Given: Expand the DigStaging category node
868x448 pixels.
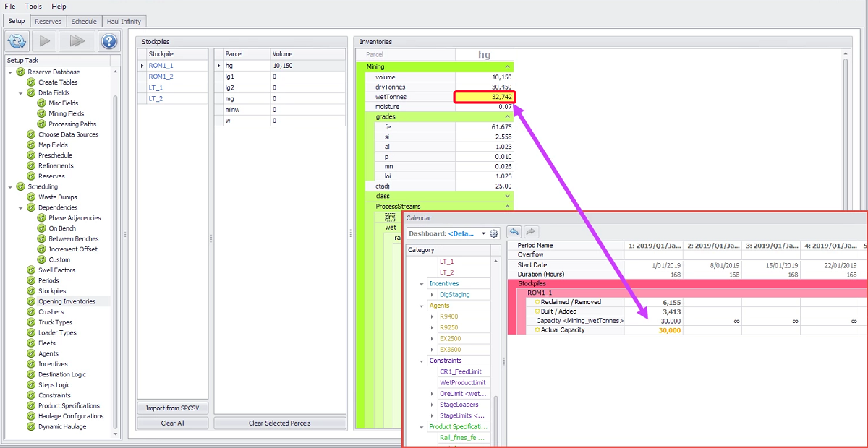Looking at the screenshot, I should [433, 295].
